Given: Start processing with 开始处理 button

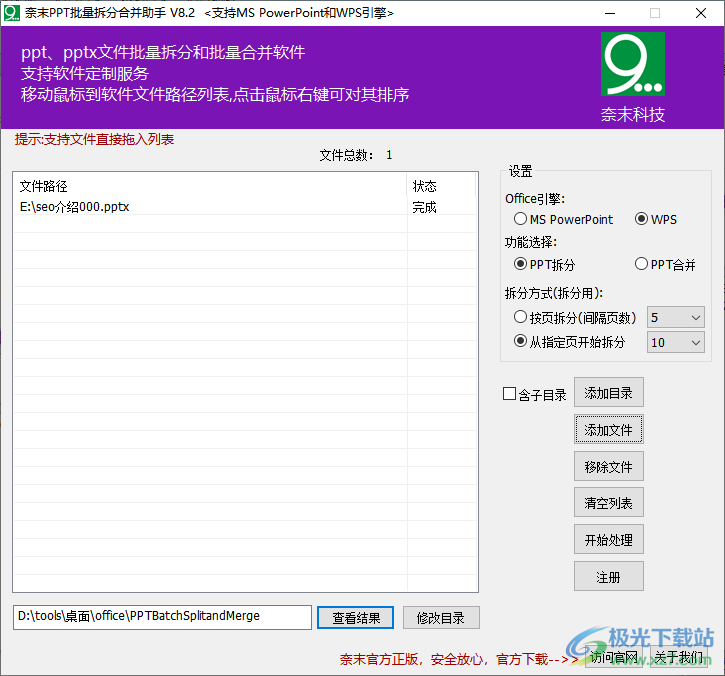Looking at the screenshot, I should tap(608, 540).
